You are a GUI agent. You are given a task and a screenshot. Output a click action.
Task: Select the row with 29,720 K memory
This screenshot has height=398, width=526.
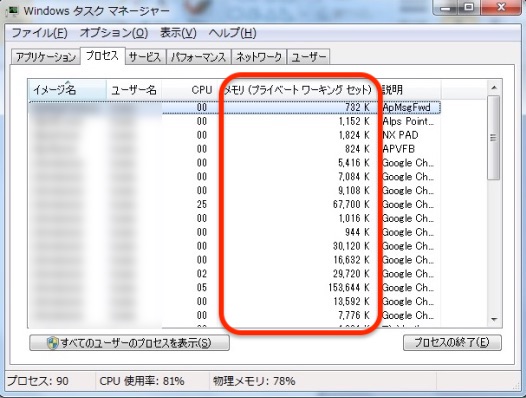point(235,274)
